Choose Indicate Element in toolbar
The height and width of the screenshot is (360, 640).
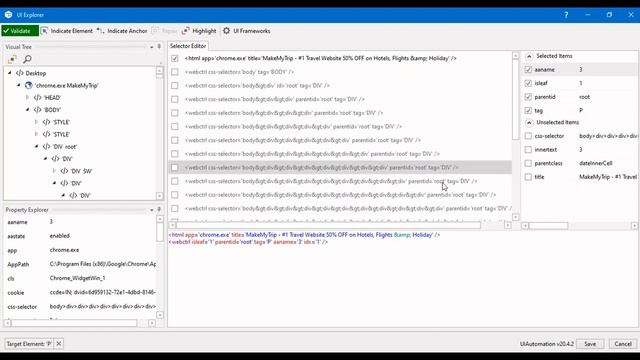(67, 31)
